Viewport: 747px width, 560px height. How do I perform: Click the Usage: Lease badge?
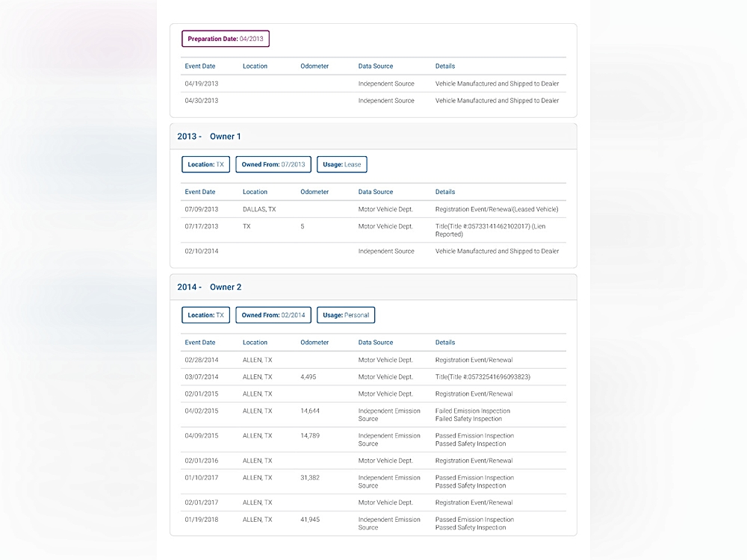[x=341, y=164]
